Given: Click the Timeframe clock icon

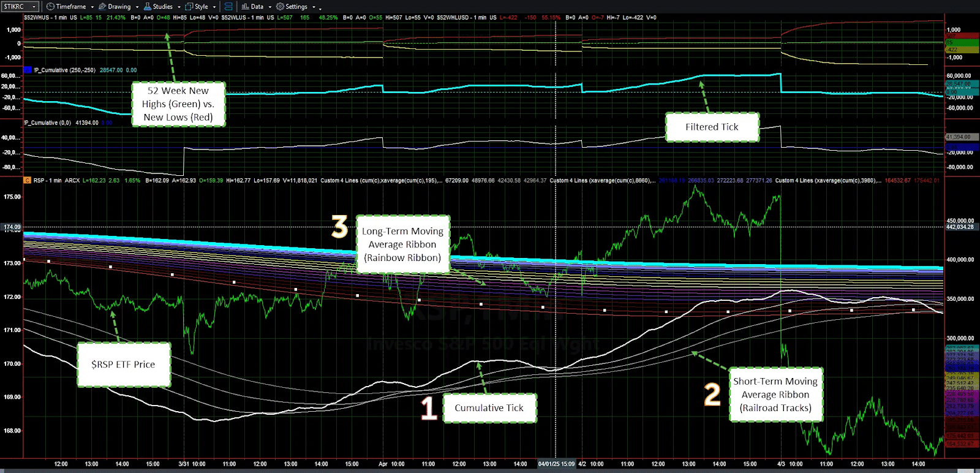Looking at the screenshot, I should (x=50, y=7).
